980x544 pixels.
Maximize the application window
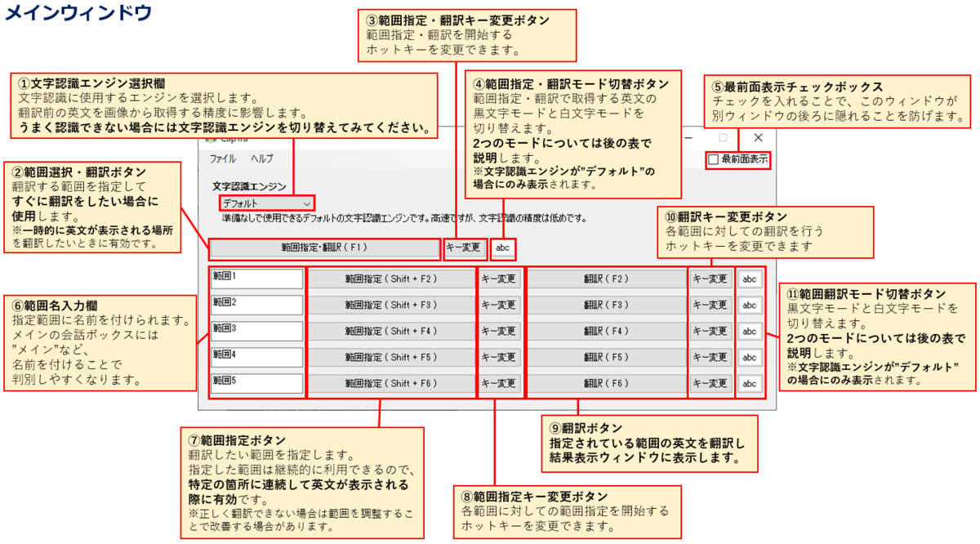[723, 138]
